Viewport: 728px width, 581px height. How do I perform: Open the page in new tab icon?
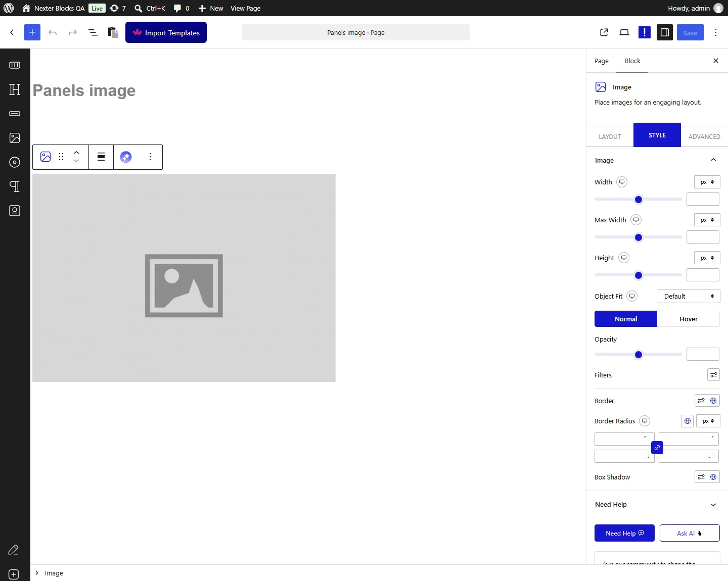click(x=604, y=32)
